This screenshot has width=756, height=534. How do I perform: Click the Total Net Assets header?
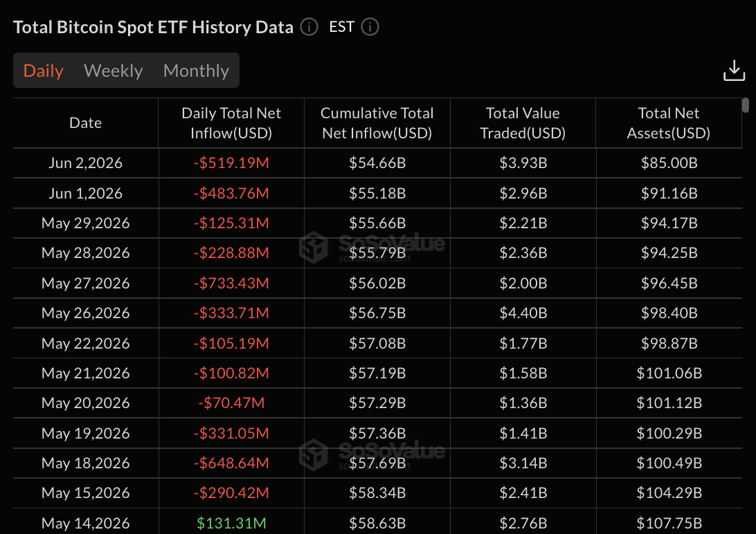[668, 123]
